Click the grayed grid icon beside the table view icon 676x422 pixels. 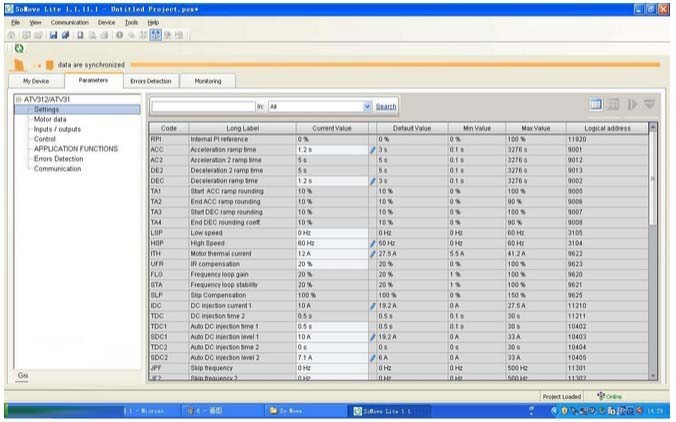(613, 104)
